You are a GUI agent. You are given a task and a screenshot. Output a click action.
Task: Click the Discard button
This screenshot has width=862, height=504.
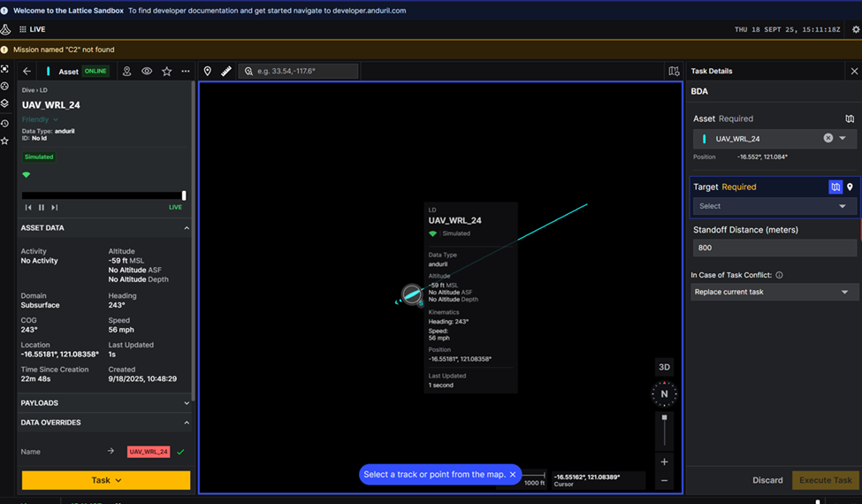click(767, 480)
